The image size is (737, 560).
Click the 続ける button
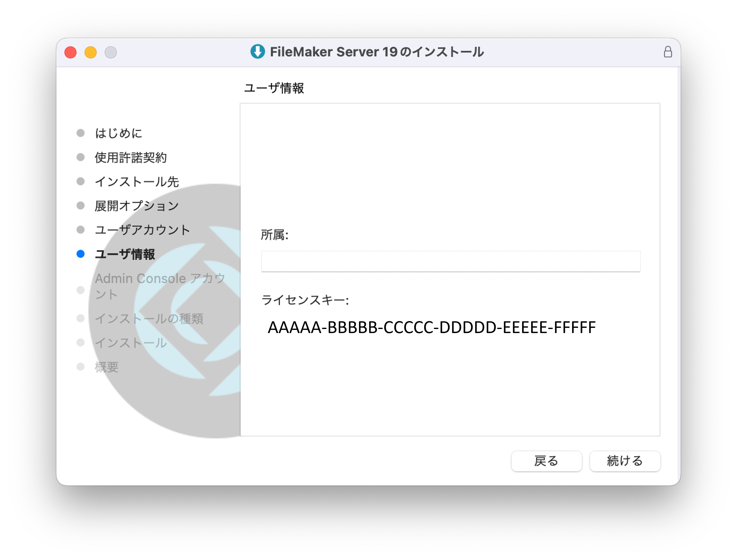coord(625,461)
